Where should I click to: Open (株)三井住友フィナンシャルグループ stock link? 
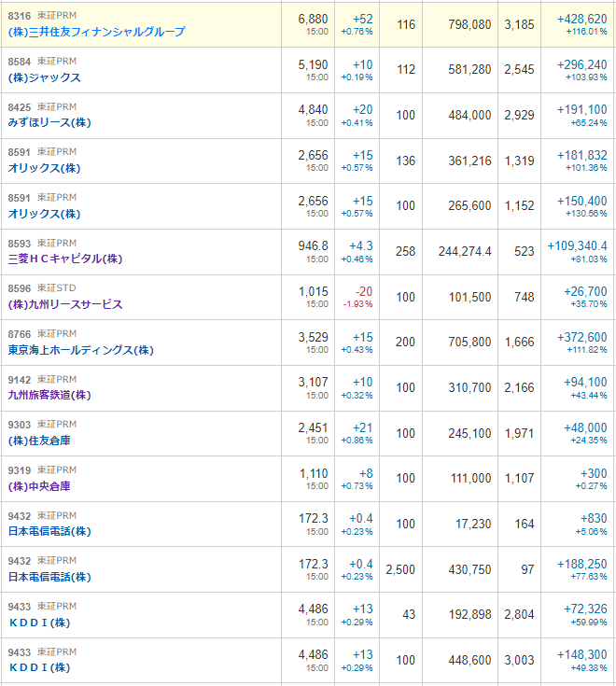96,32
